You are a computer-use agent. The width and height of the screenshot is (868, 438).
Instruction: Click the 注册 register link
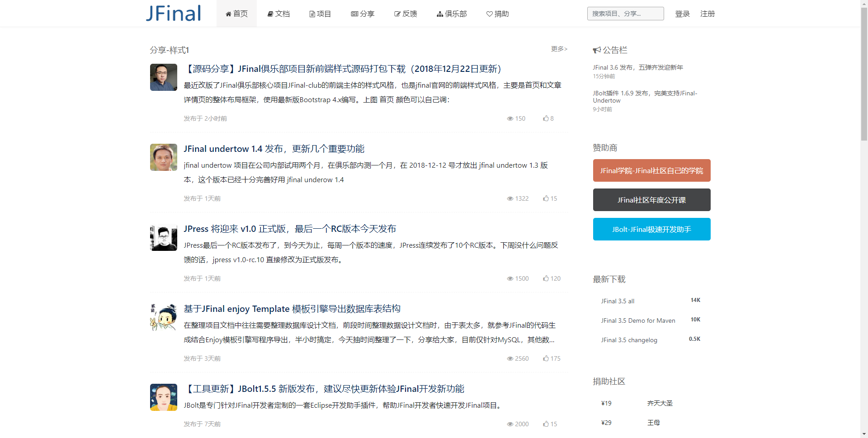tap(708, 14)
